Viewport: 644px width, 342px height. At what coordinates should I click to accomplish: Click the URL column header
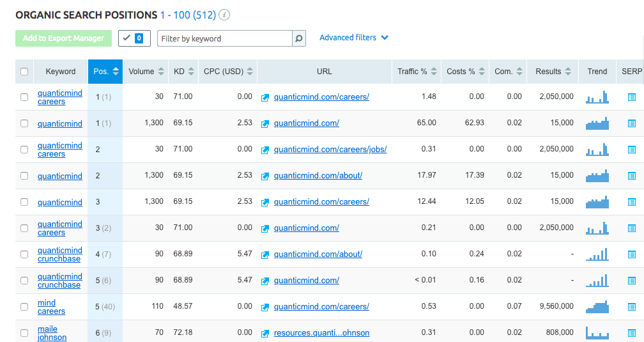pyautogui.click(x=325, y=72)
